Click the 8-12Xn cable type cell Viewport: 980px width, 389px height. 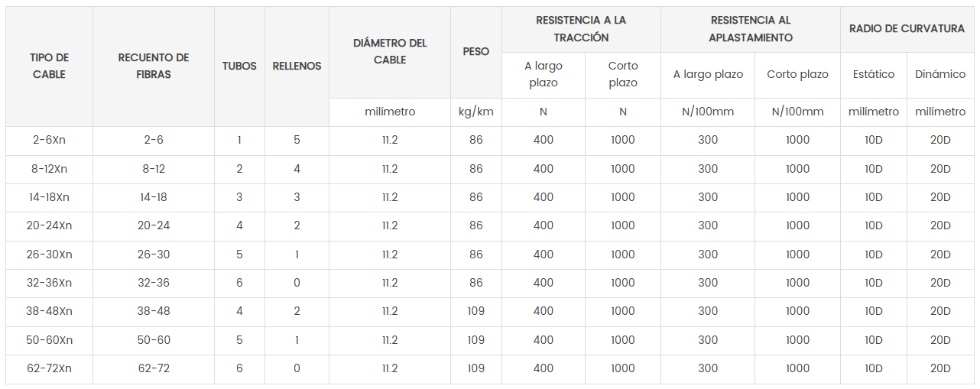[x=49, y=169]
